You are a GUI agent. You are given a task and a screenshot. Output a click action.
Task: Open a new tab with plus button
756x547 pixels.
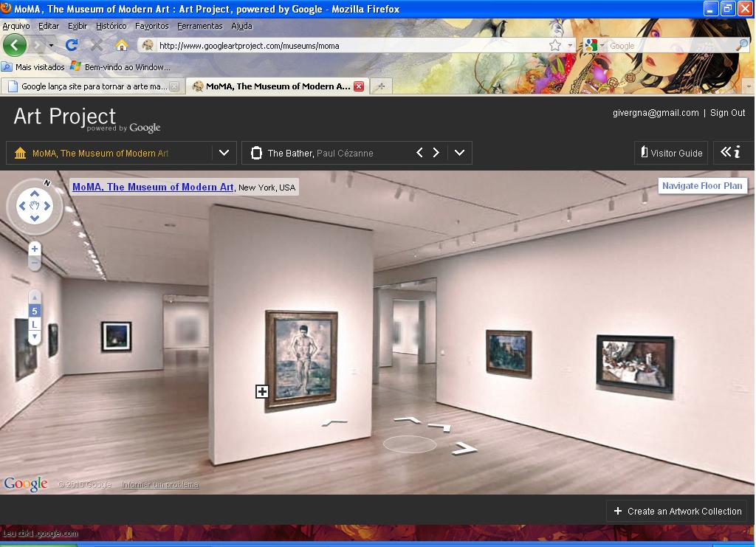[381, 86]
